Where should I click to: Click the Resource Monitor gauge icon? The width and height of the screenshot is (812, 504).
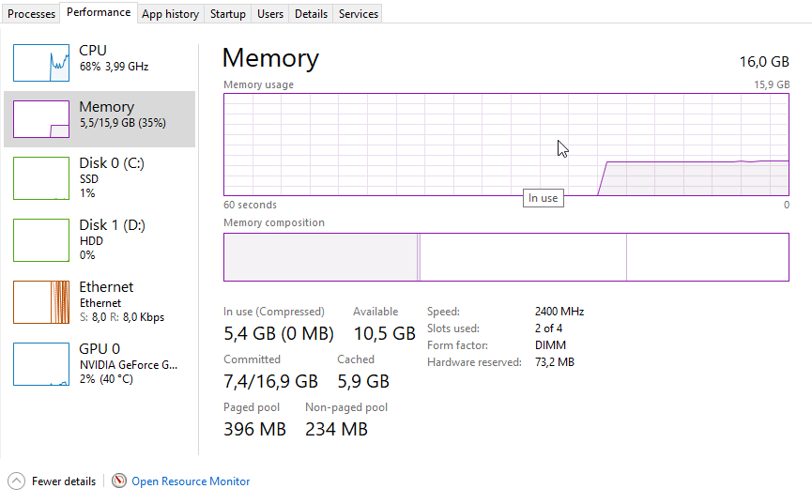(119, 481)
